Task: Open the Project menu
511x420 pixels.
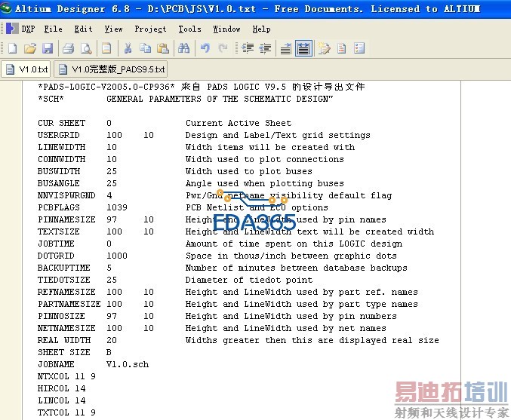Action: coord(150,29)
